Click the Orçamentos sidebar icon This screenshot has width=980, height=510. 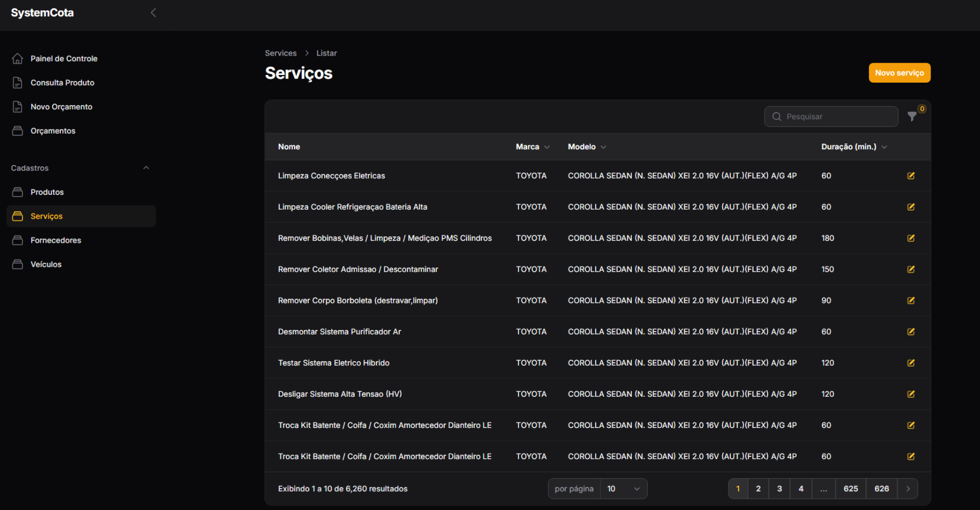tap(17, 131)
